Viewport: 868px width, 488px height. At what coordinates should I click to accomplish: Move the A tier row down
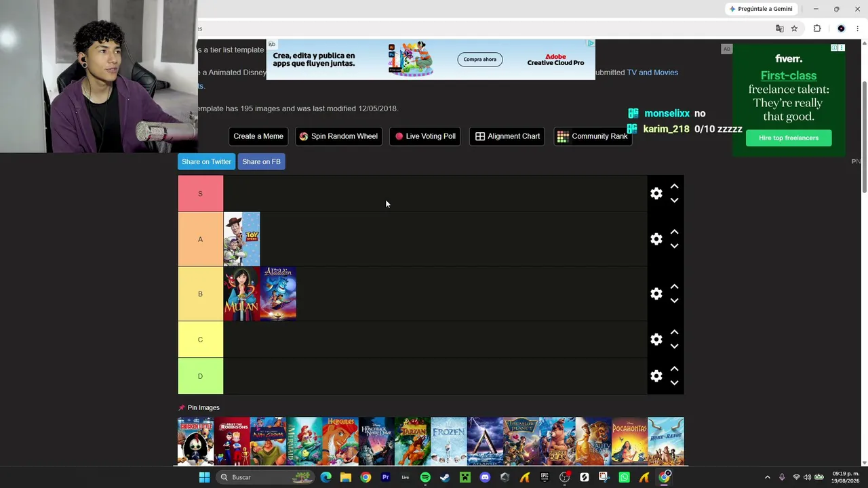(x=674, y=246)
